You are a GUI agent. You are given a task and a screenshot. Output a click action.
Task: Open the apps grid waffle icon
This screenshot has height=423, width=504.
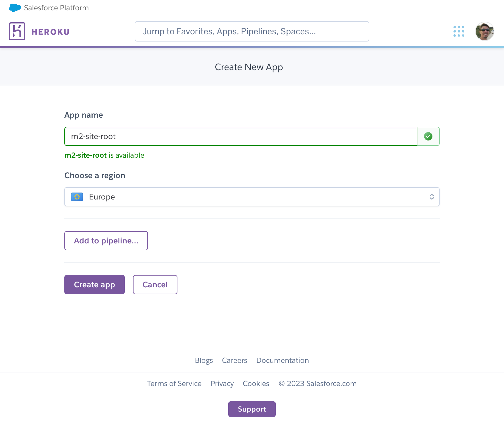(458, 31)
